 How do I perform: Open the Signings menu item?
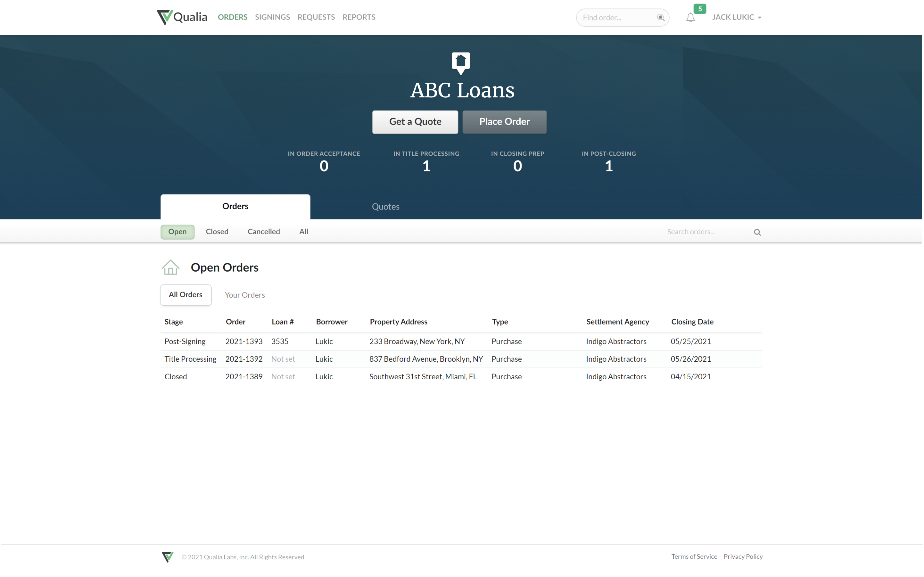point(272,17)
